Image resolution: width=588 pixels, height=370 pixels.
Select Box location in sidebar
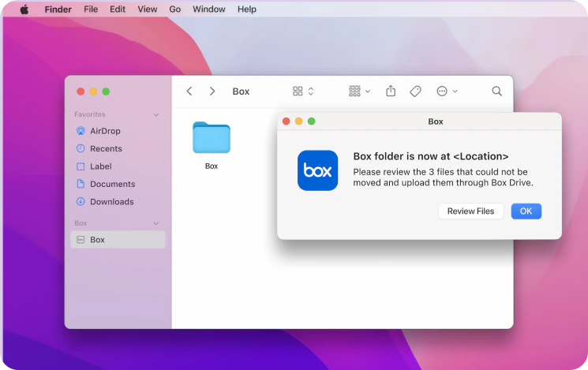pyautogui.click(x=118, y=240)
